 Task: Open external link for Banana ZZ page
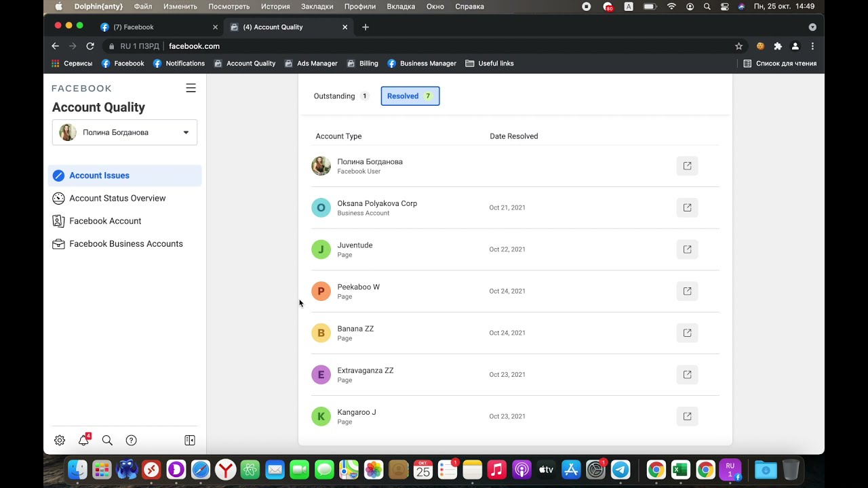(687, 333)
